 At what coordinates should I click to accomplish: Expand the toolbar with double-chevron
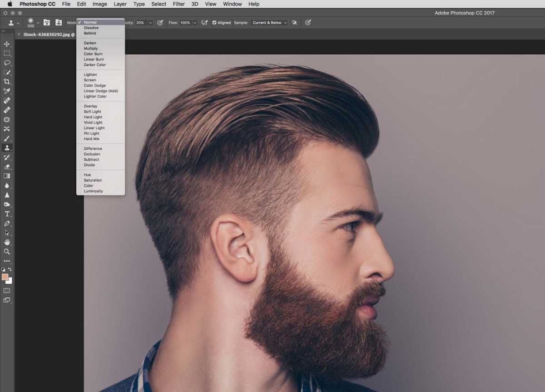(4, 31)
